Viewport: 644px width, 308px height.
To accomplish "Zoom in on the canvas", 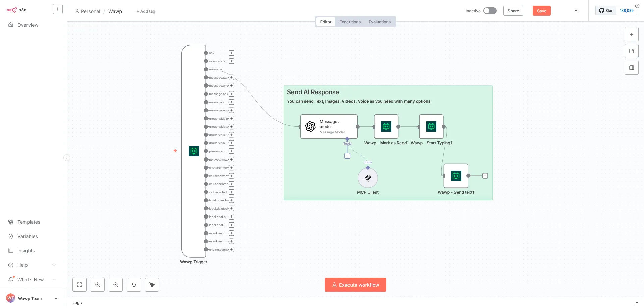I will click(98, 285).
